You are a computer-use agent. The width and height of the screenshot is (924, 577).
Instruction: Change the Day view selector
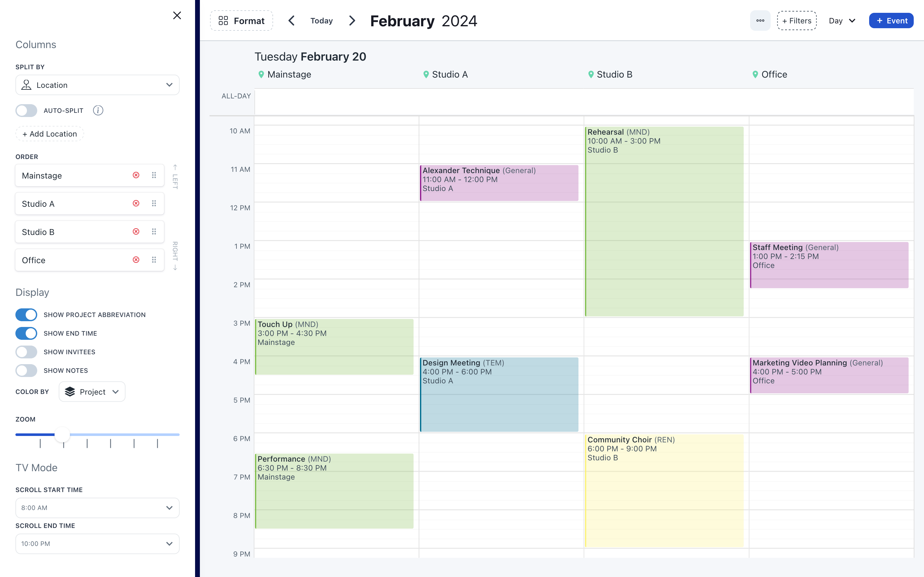[842, 21]
